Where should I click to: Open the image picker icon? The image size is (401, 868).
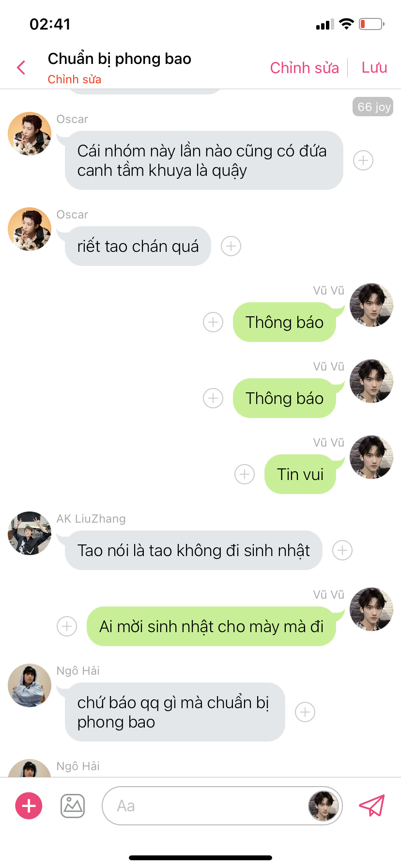tap(73, 806)
